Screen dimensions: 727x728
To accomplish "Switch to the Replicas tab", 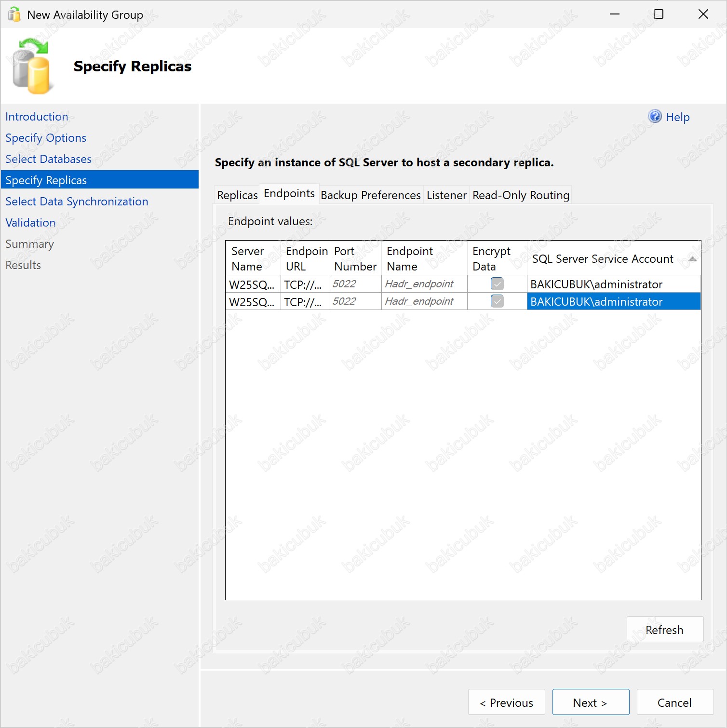I will 237,195.
